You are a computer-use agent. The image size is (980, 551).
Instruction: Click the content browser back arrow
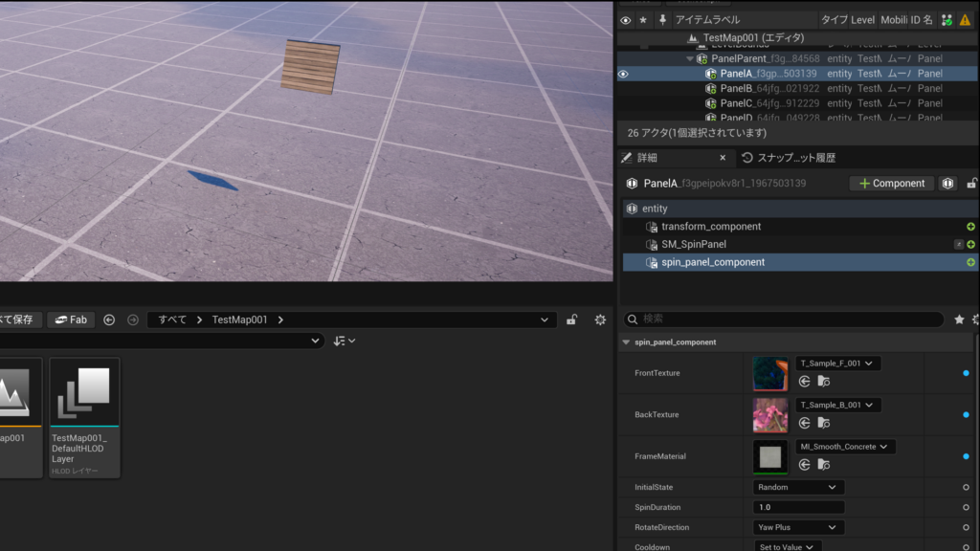coord(109,320)
